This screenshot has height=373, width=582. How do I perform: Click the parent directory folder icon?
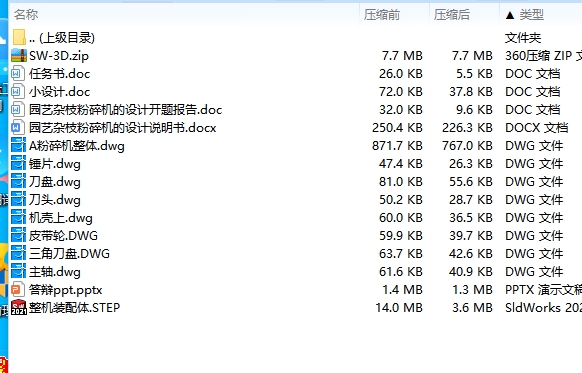coord(19,37)
